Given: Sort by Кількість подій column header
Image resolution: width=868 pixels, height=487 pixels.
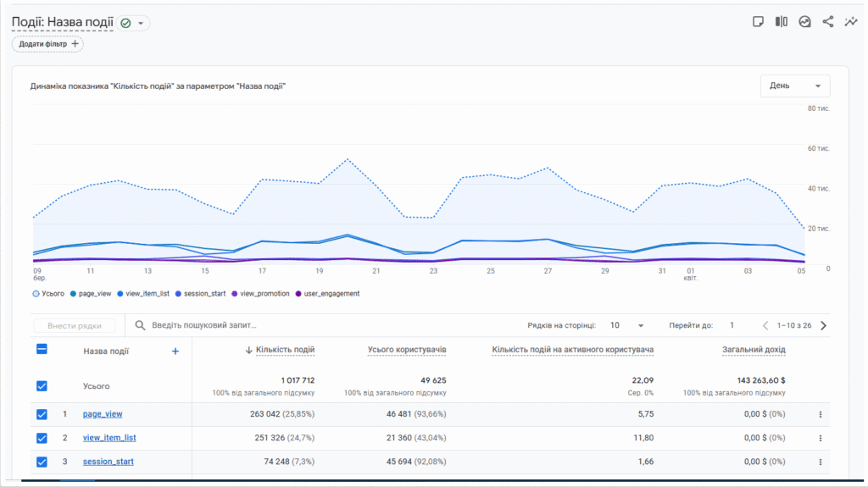Looking at the screenshot, I should 285,350.
